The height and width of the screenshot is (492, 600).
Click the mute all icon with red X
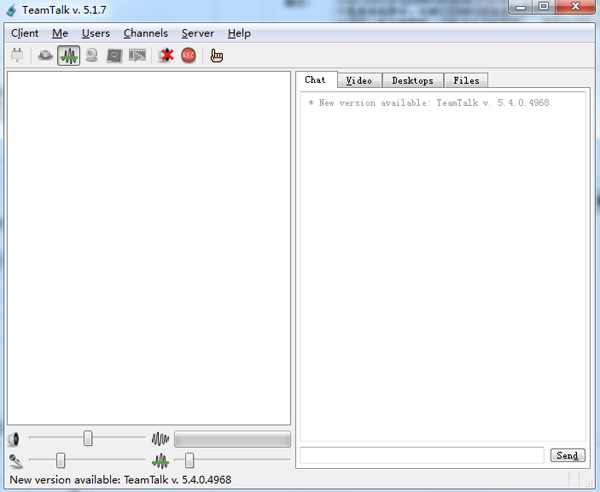[166, 55]
